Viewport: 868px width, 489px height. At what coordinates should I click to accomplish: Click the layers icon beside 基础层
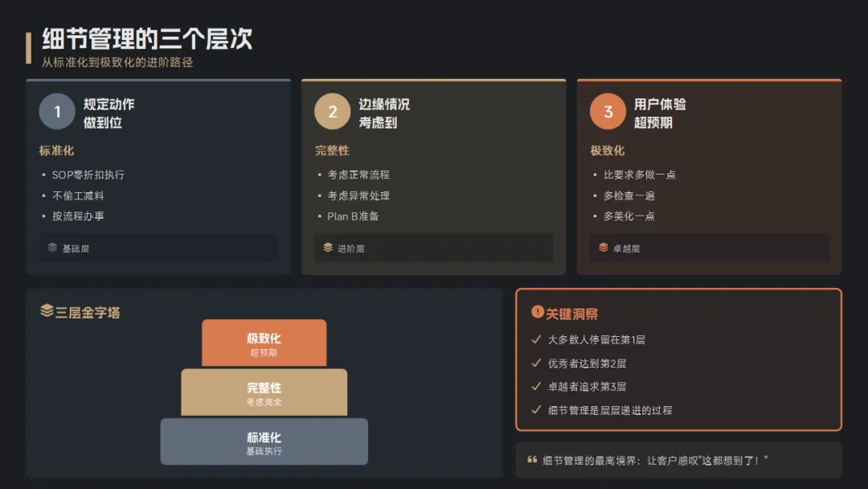(52, 248)
